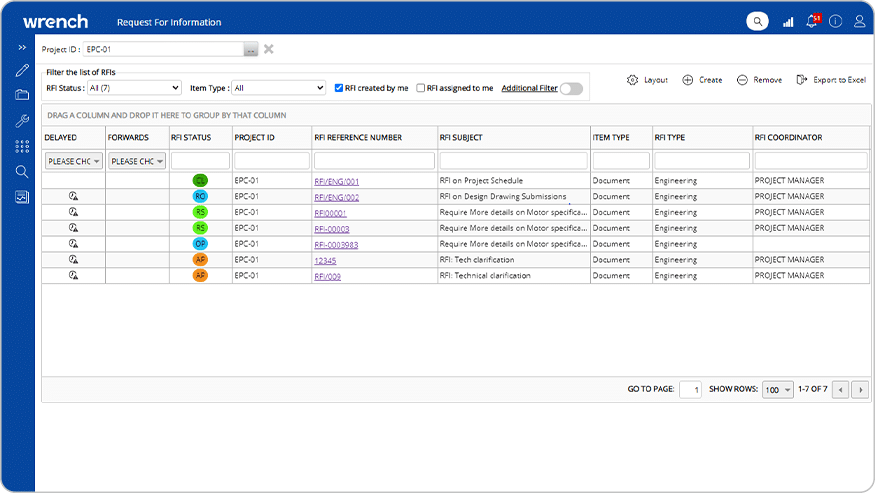Expand the left sidebar with double chevron
This screenshot has width=875, height=493.
pyautogui.click(x=22, y=47)
